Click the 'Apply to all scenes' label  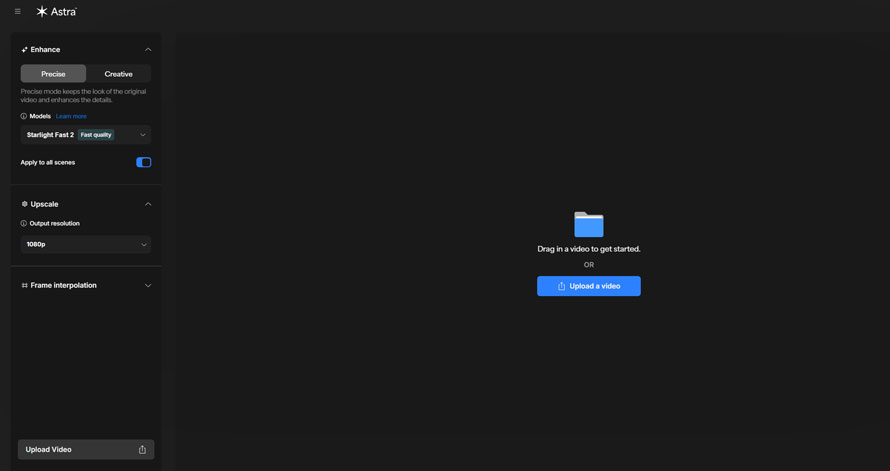pos(48,162)
